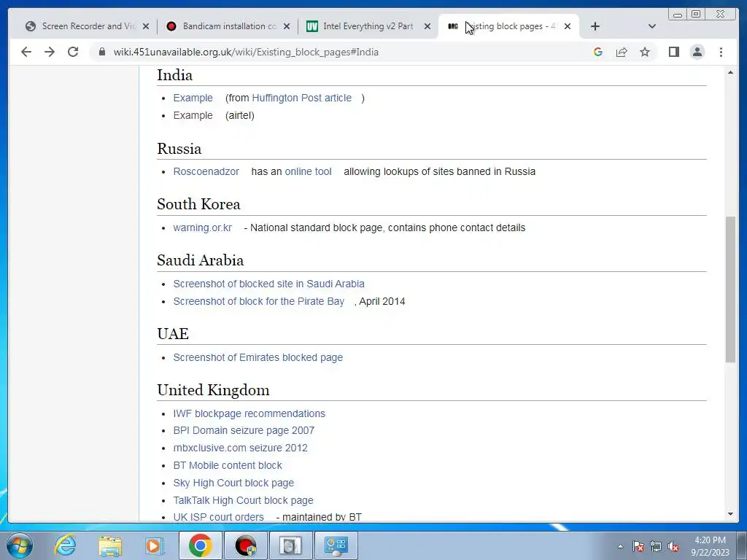Go forward one page in browser
This screenshot has width=747, height=560.
click(x=50, y=52)
